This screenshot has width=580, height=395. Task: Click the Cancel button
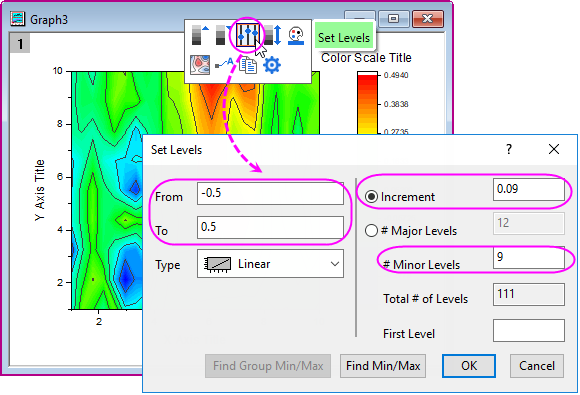pyautogui.click(x=537, y=366)
